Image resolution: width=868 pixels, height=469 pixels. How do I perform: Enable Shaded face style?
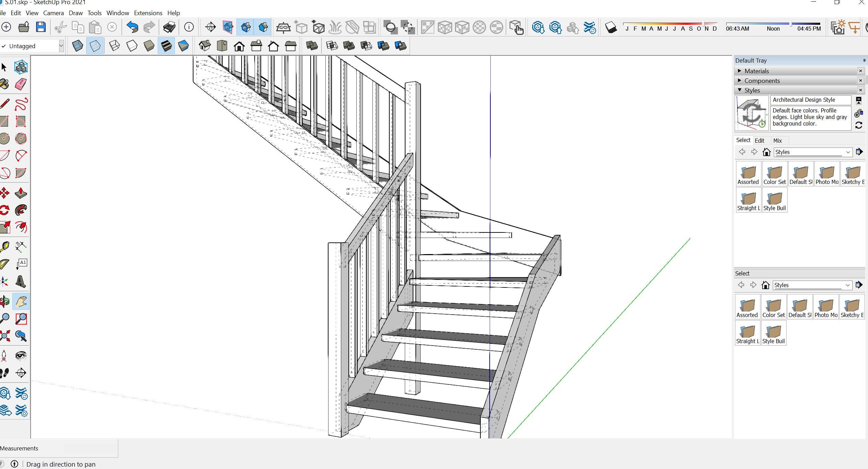(149, 46)
